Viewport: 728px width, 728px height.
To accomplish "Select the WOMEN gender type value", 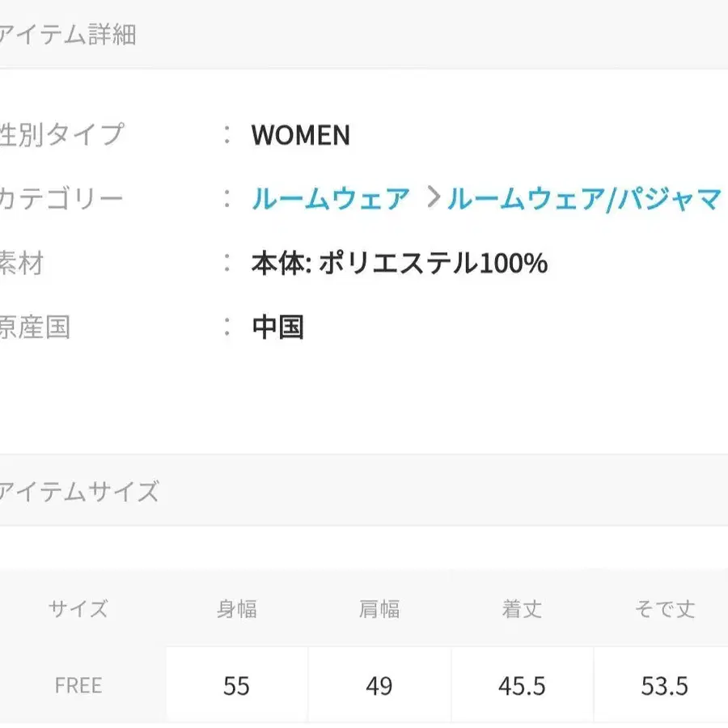I will point(301,136).
